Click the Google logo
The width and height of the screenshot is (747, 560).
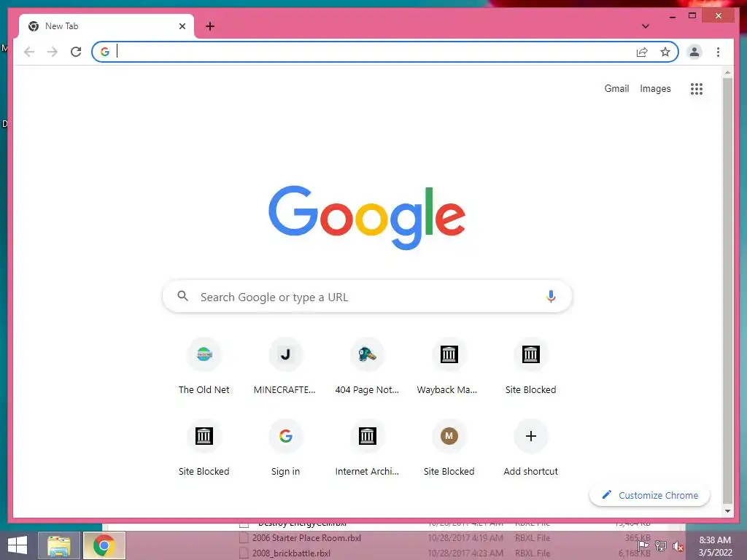tap(367, 217)
